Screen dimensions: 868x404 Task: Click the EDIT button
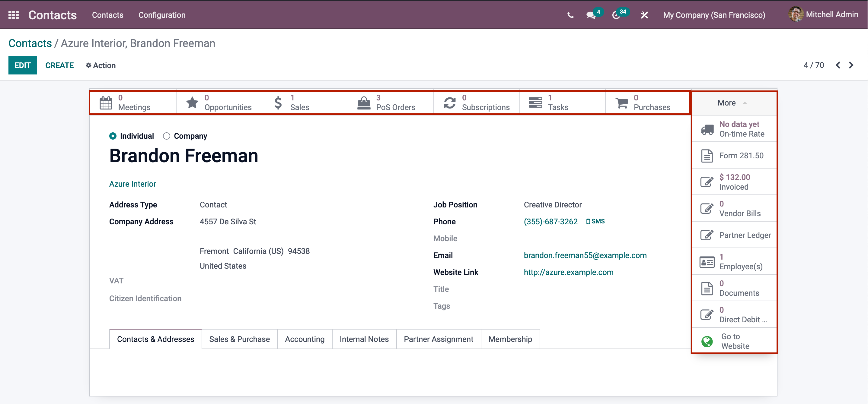(23, 65)
